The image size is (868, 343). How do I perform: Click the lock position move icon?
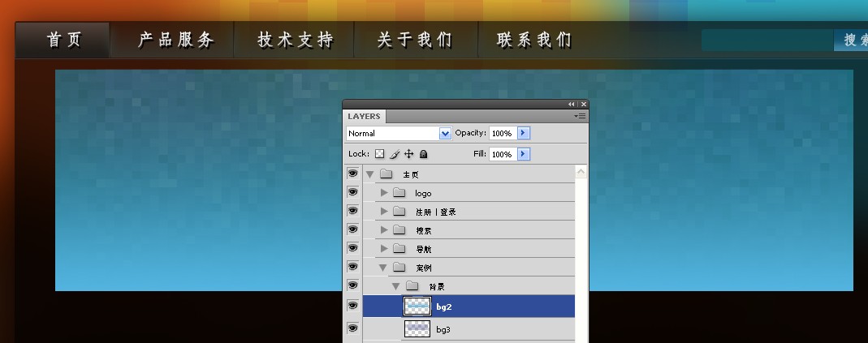click(409, 154)
